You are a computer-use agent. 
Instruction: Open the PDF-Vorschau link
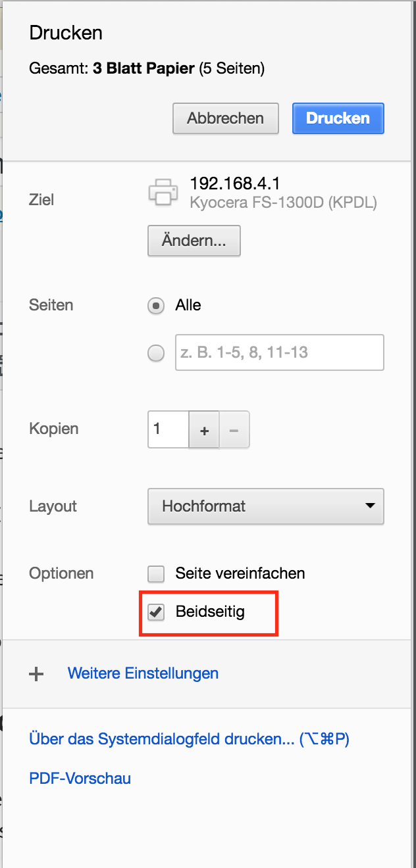(x=80, y=779)
